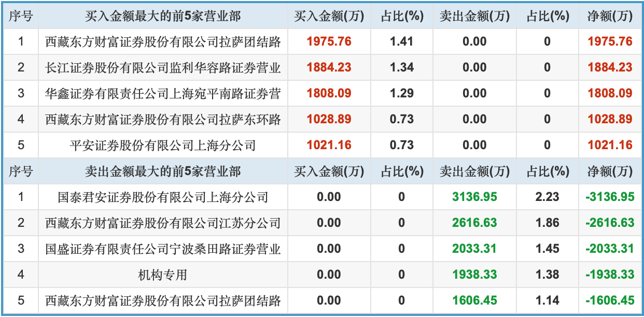Click net amount -3136.95
This screenshot has width=644, height=317.
[x=610, y=197]
